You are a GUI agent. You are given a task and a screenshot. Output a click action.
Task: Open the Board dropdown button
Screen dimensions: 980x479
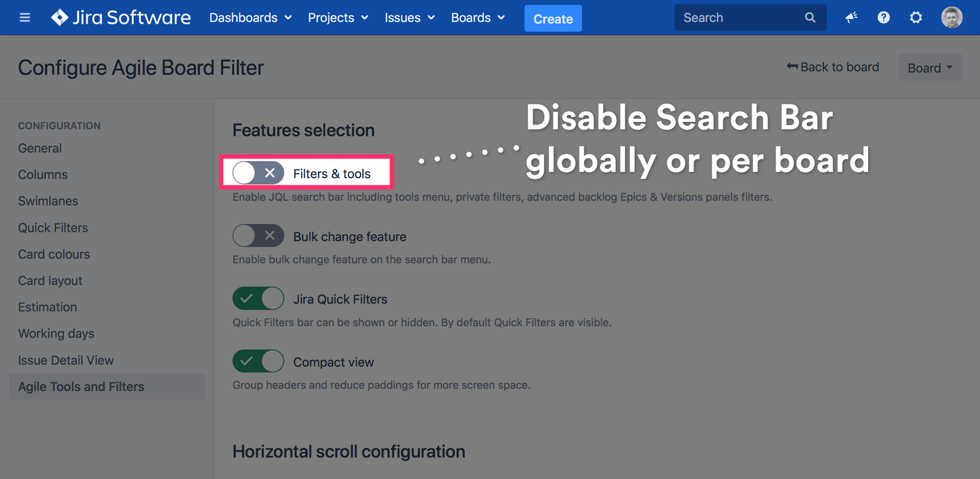tap(929, 68)
